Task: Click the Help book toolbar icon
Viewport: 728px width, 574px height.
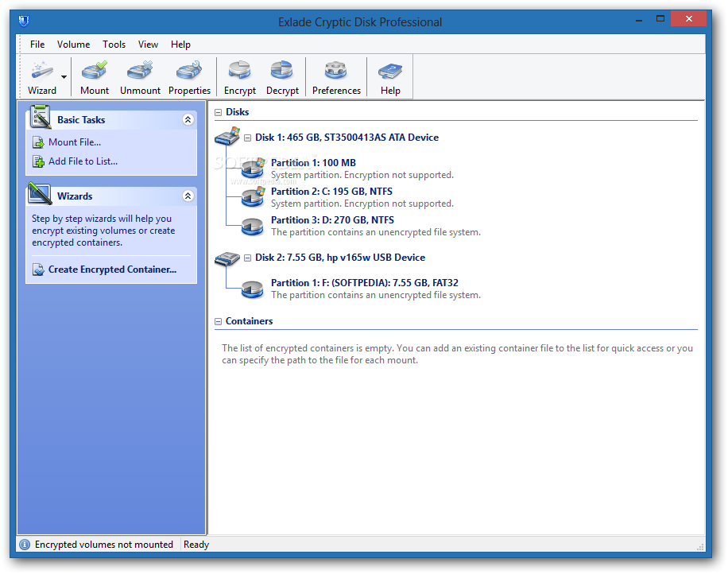Action: 390,77
